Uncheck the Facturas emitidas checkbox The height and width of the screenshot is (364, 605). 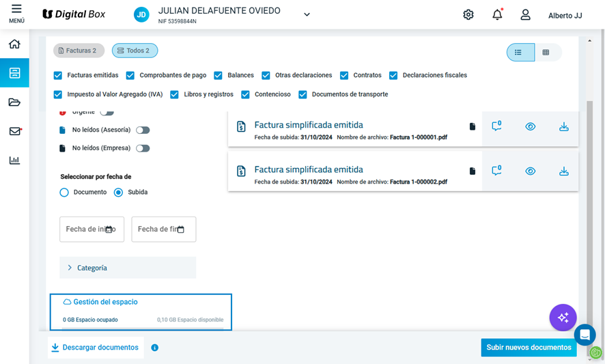[58, 75]
